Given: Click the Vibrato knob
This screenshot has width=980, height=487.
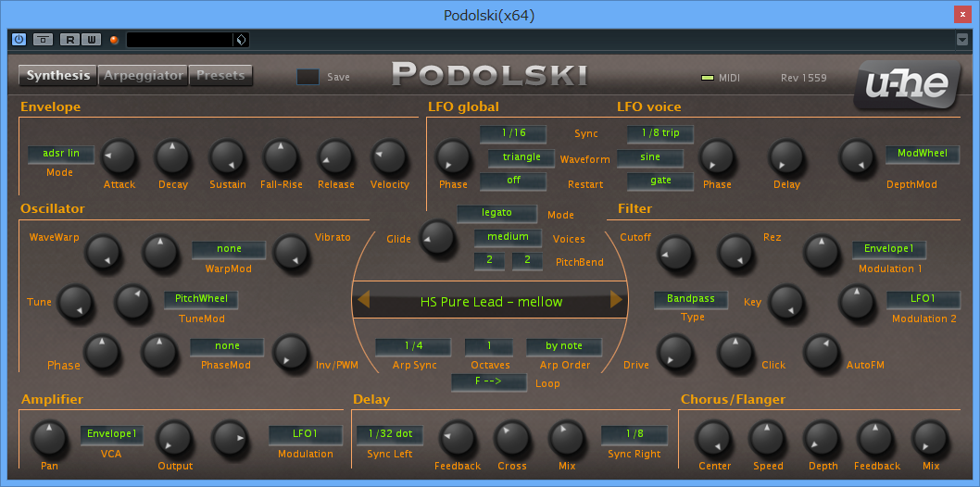Looking at the screenshot, I should [x=292, y=252].
